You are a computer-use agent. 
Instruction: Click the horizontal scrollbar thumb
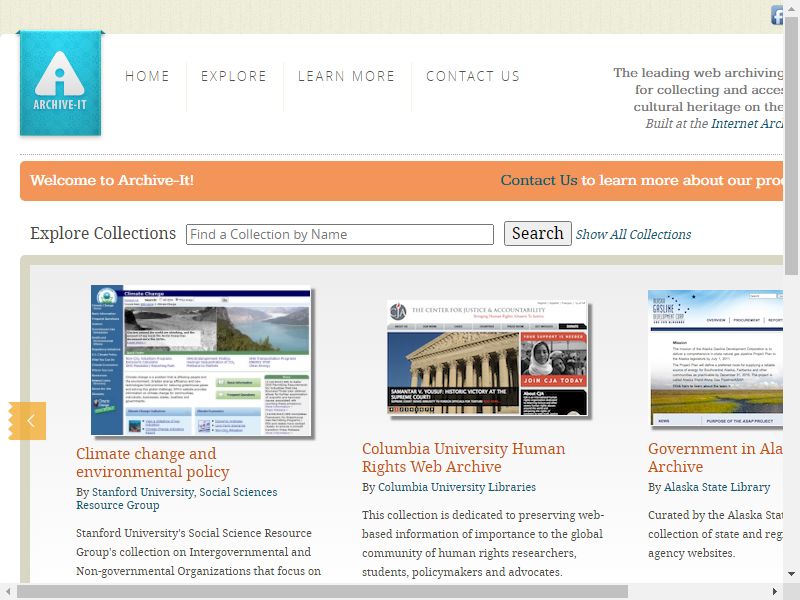(322, 592)
